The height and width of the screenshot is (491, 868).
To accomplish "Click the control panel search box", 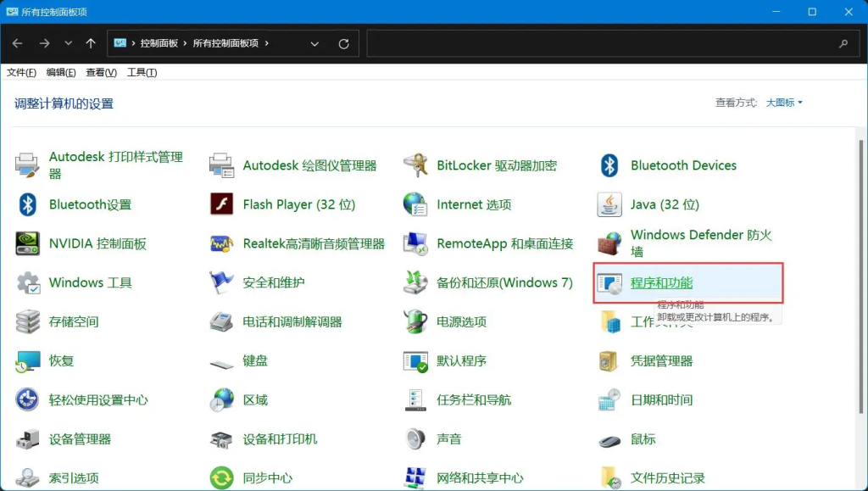I will pos(612,43).
